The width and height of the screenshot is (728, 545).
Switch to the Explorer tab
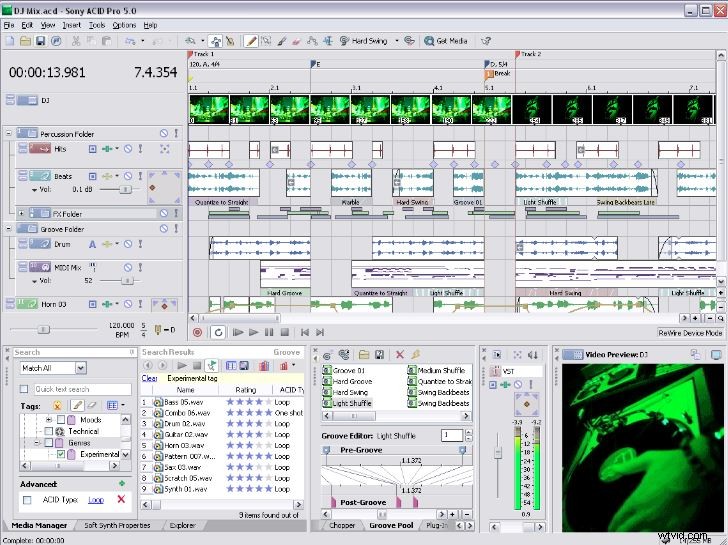182,525
